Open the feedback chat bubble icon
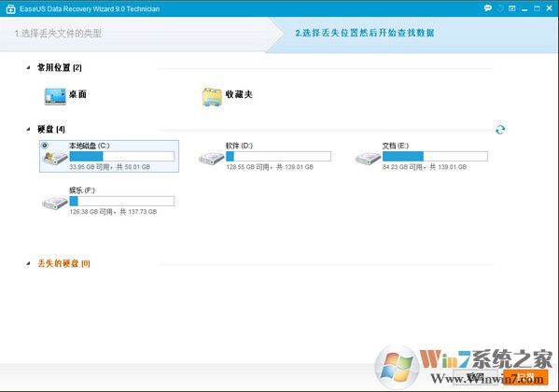This screenshot has width=559, height=392. [x=487, y=8]
